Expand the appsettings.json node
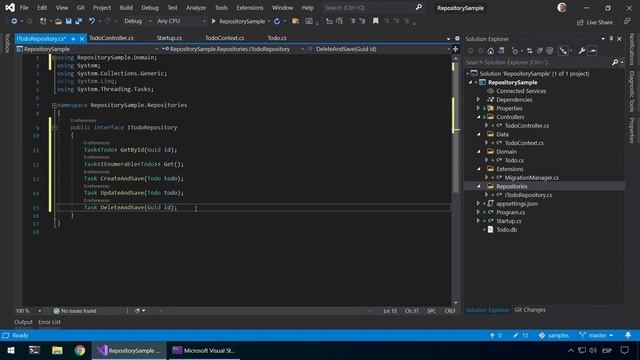Screen dimensions: 640x360 pyautogui.click(x=478, y=204)
